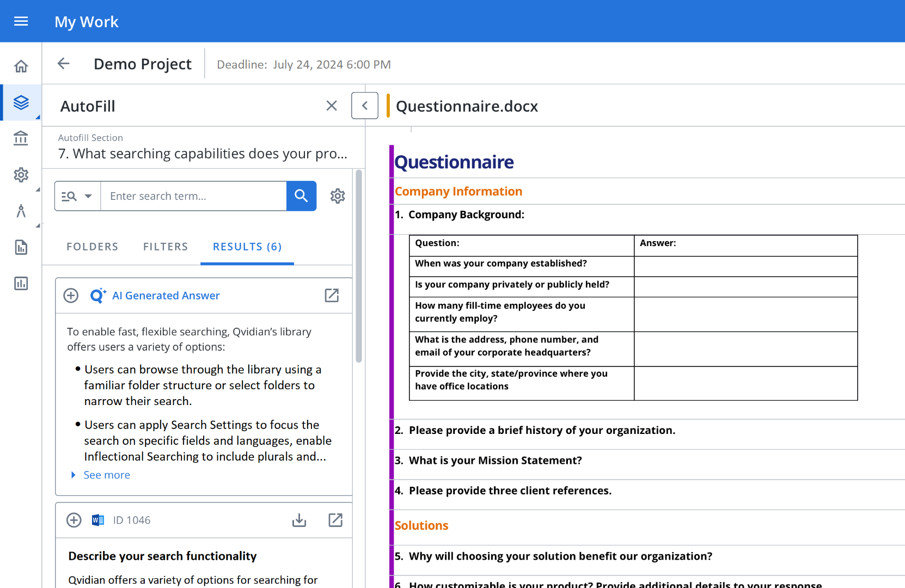Screen dimensions: 905x588
Task: Click the How many fill-time employees question
Action: 522,314
